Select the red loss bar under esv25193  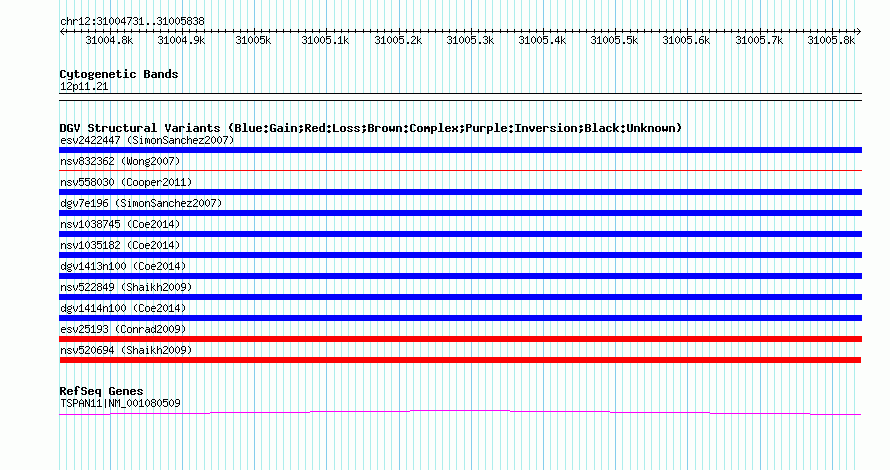tap(460, 339)
